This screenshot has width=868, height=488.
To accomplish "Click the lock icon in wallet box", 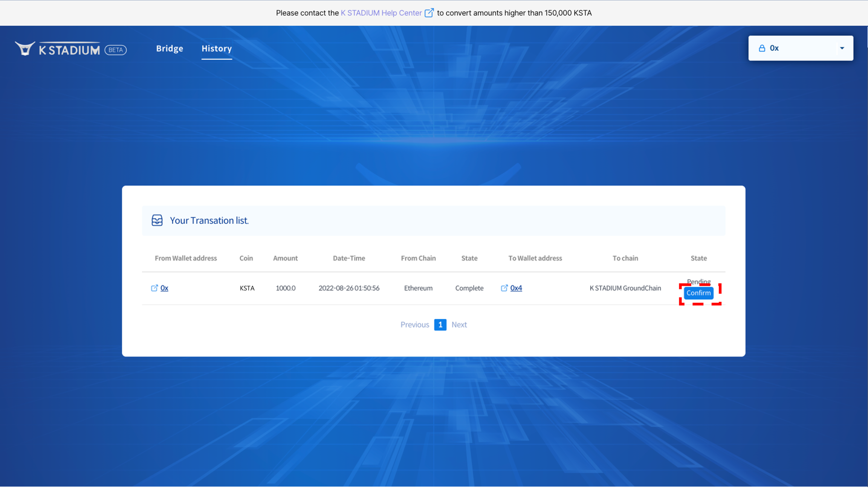I will (762, 48).
